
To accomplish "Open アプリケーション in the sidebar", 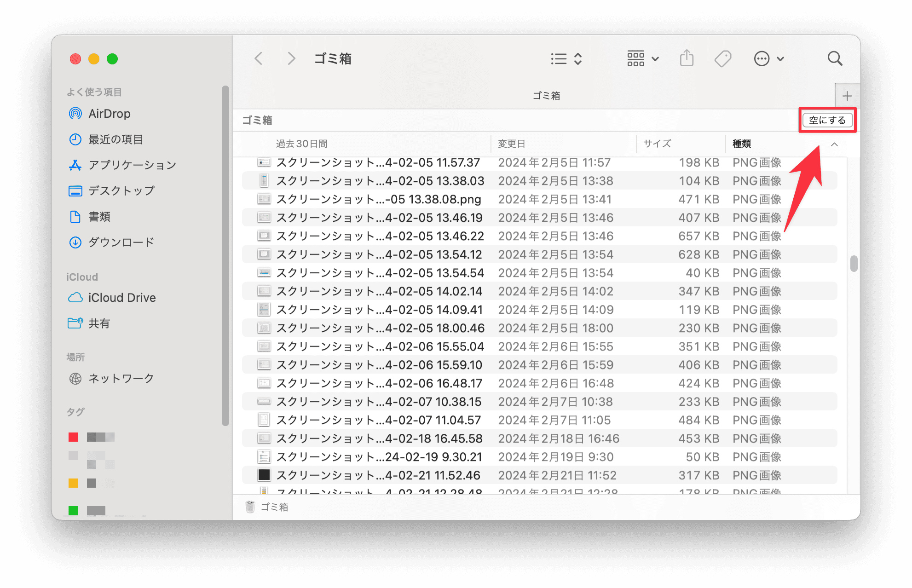I will coord(122,165).
